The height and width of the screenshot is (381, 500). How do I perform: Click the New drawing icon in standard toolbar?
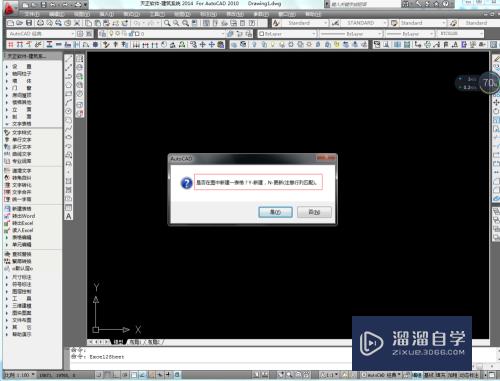coord(11,23)
